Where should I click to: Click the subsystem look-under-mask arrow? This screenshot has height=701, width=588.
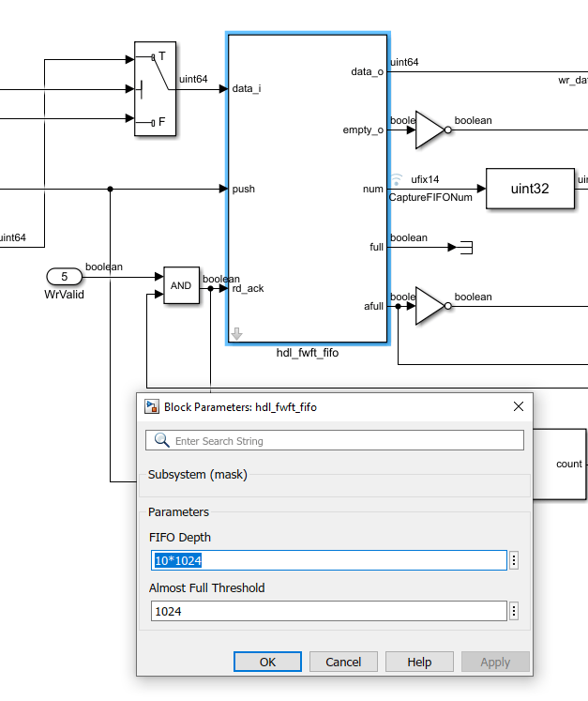pos(237,333)
